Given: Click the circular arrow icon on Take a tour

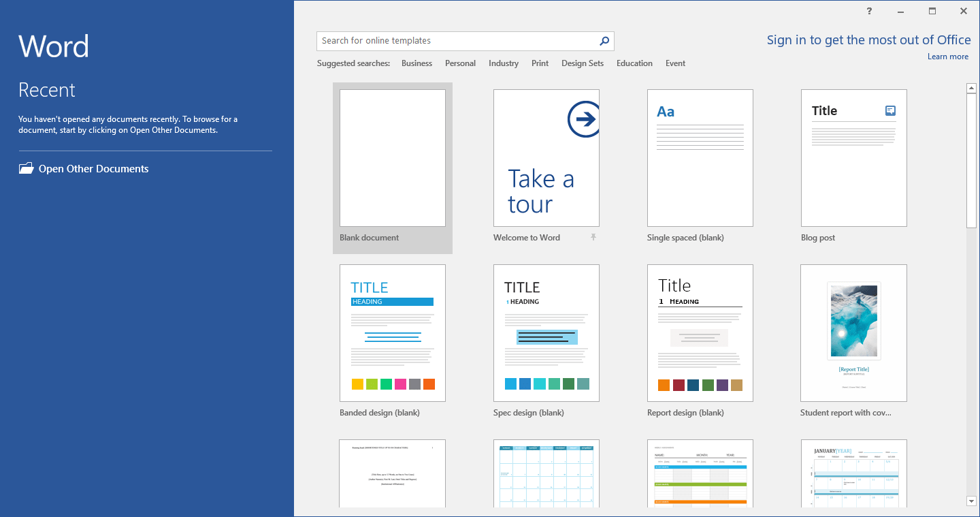Looking at the screenshot, I should 583,119.
